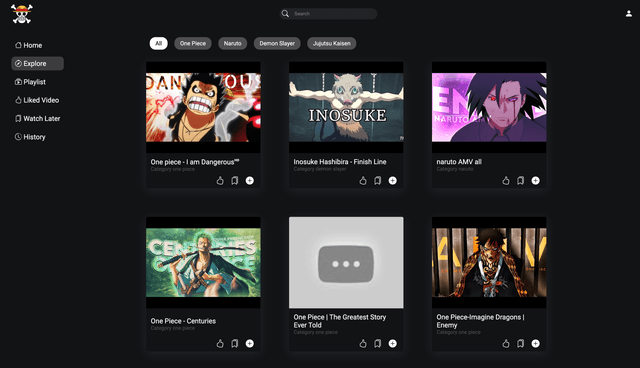Like The Greatest Story Ever Told video
640x368 pixels.
(x=363, y=344)
